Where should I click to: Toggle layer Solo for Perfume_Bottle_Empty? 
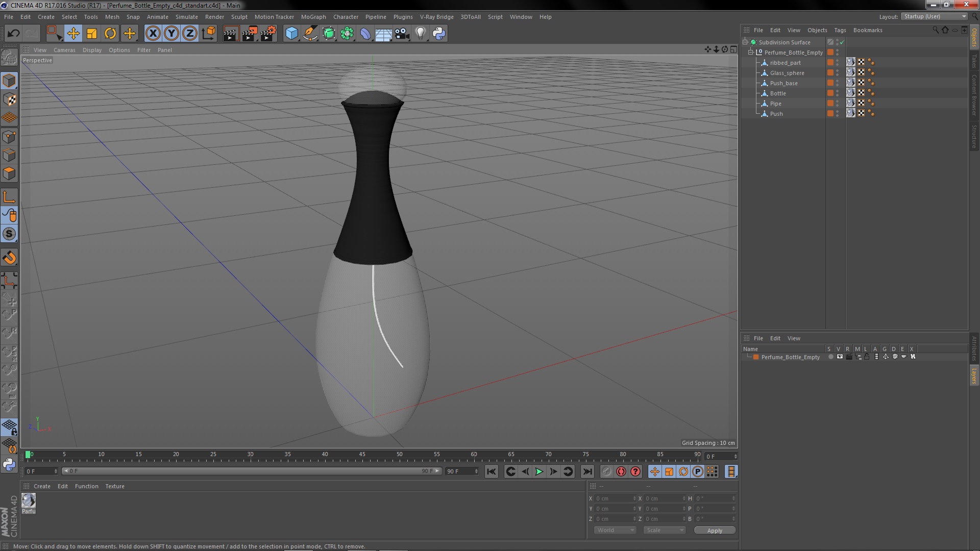(x=831, y=357)
